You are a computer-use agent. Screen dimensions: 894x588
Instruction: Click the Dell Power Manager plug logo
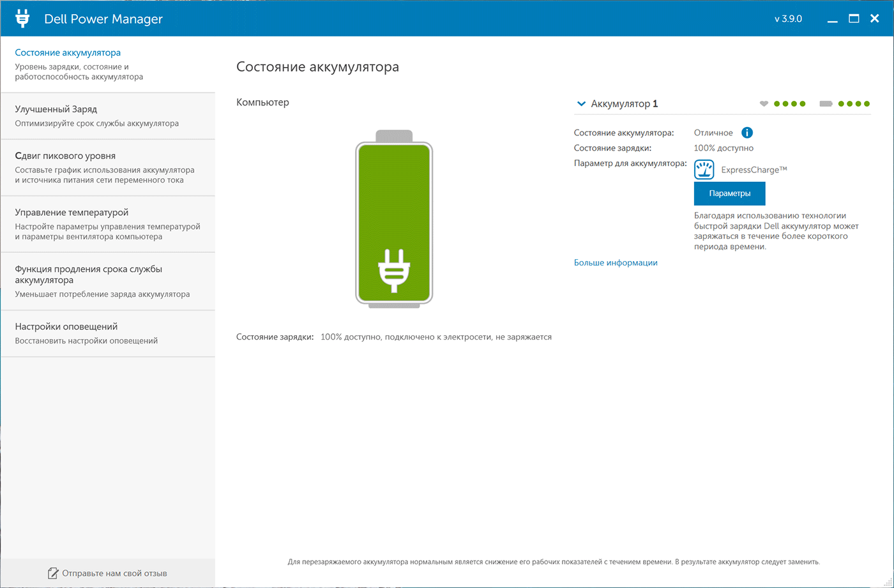[22, 19]
